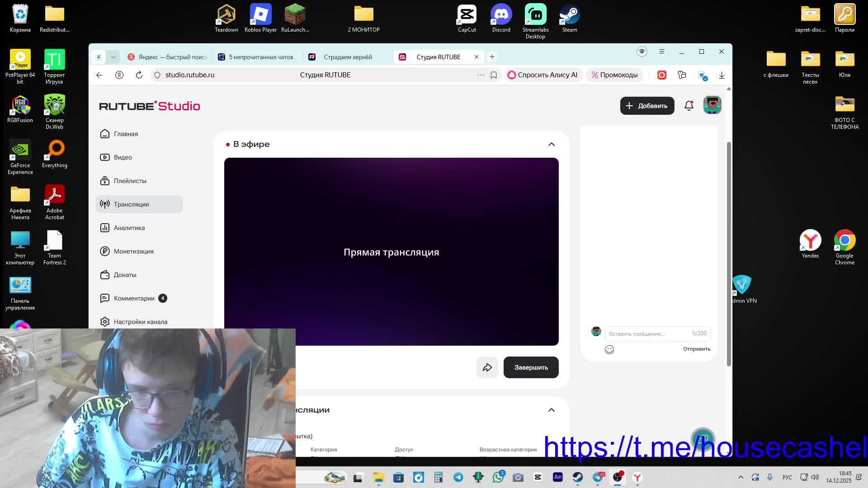
Task: Open browser downloads icon
Action: click(722, 75)
